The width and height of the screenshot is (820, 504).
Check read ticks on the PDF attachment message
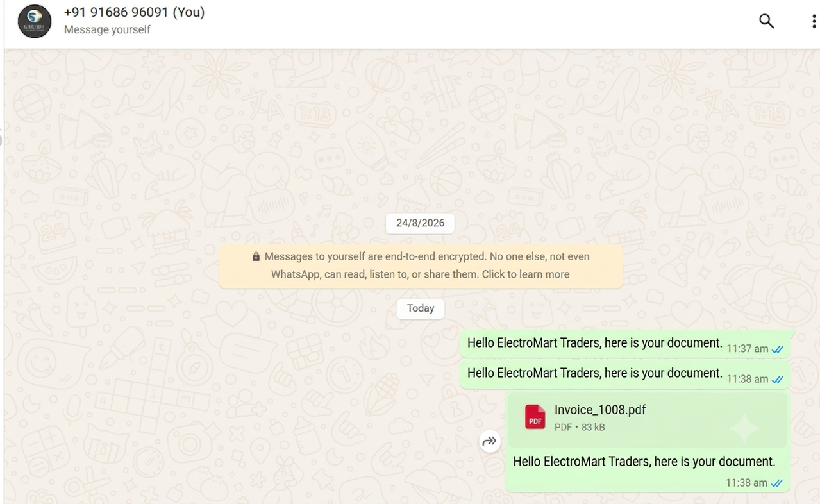coord(777,483)
